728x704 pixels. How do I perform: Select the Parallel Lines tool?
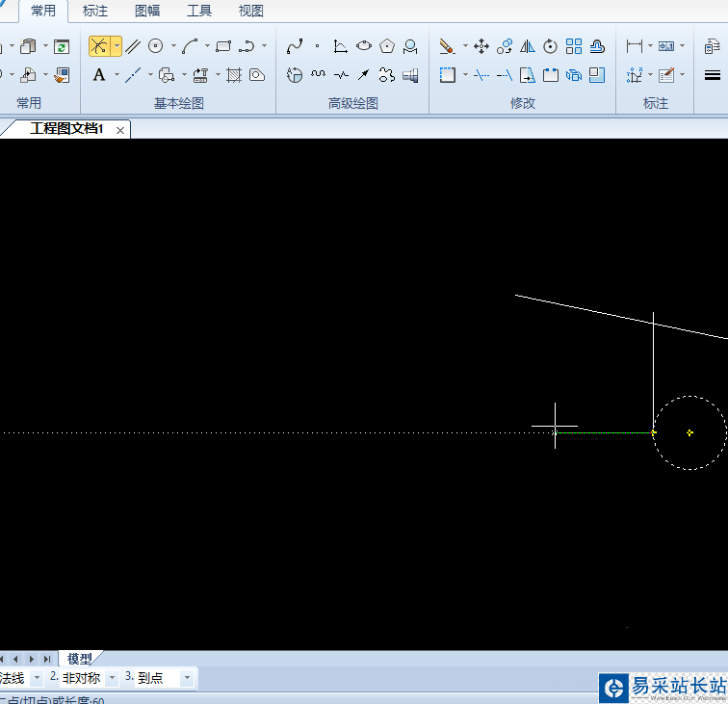pos(133,46)
